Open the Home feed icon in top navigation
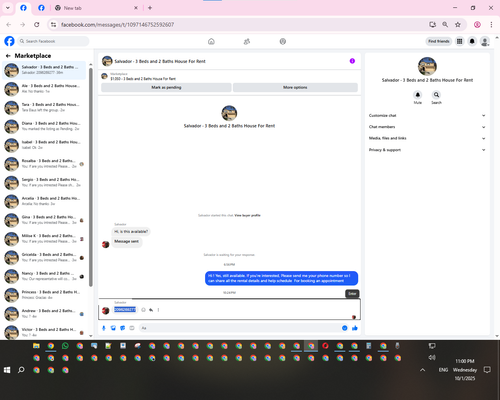Image resolution: width=500 pixels, height=400 pixels. point(211,41)
